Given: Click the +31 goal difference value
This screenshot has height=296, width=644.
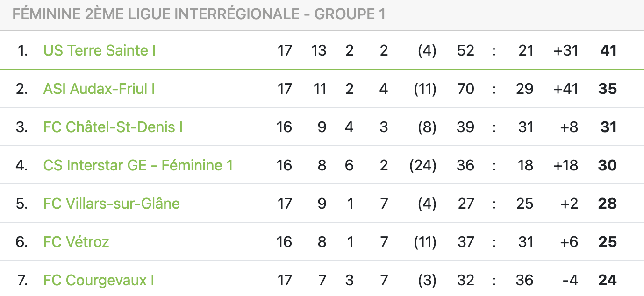Looking at the screenshot, I should 565,50.
